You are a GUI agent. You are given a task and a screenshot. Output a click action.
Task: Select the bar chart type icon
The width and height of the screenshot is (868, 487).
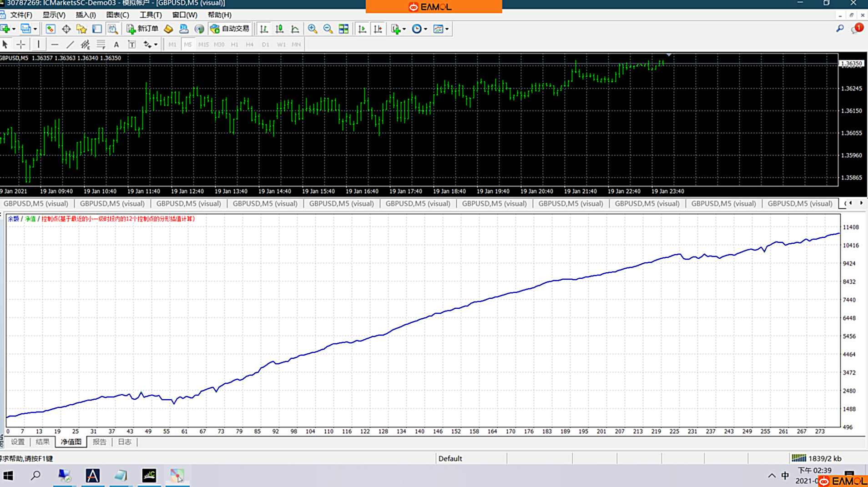pyautogui.click(x=264, y=29)
